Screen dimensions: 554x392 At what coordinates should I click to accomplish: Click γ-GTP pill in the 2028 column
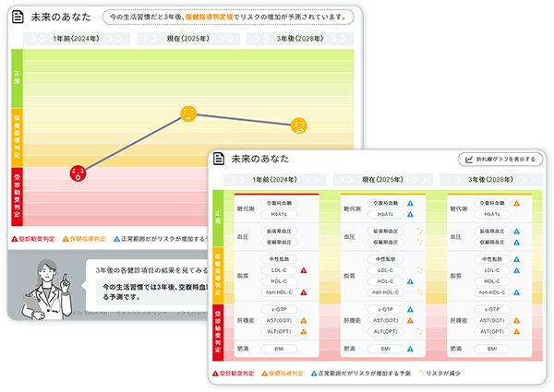tap(490, 310)
